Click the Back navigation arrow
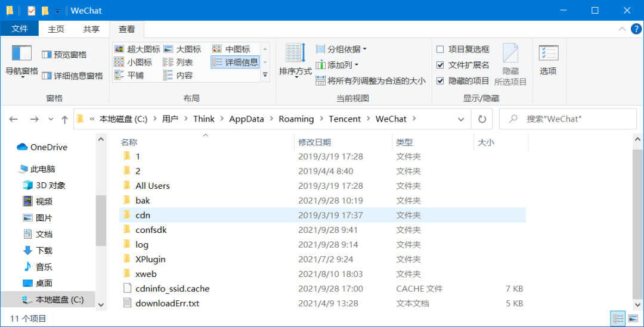This screenshot has height=327, width=644. (14, 119)
